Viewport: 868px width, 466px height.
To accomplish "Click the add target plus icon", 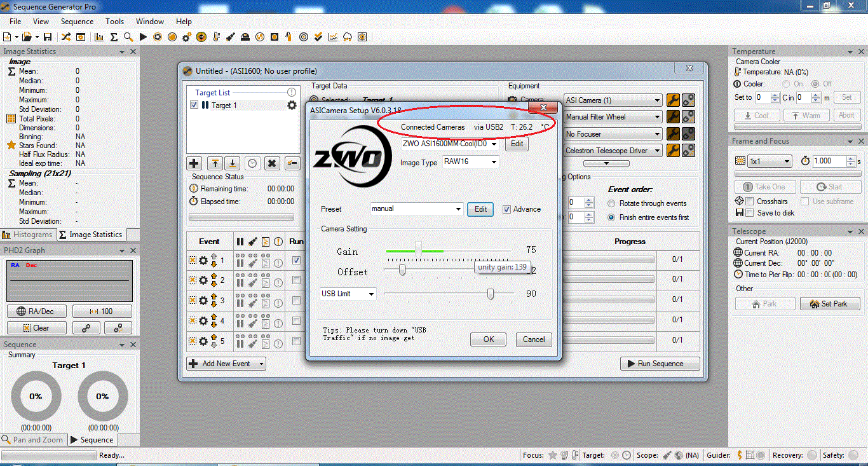I will (195, 163).
